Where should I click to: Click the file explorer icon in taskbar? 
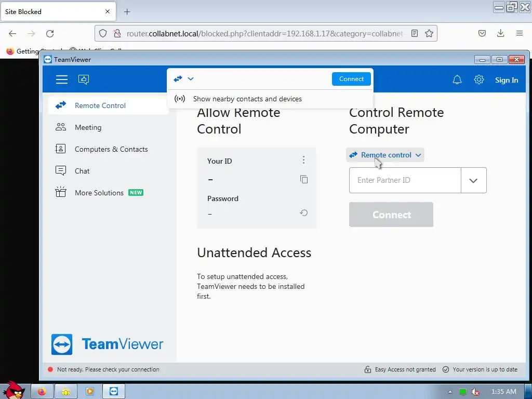coord(66,392)
